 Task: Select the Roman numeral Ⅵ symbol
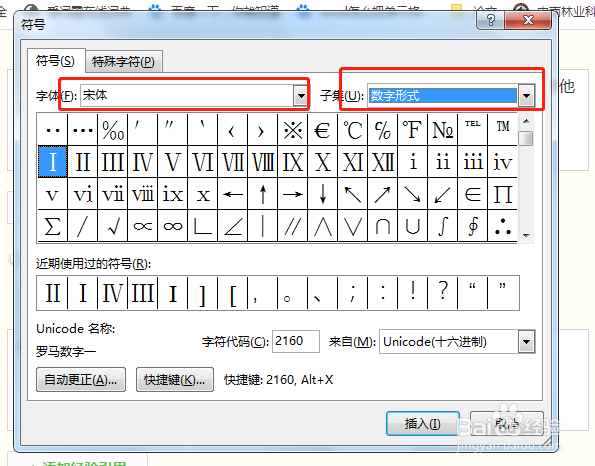click(203, 162)
